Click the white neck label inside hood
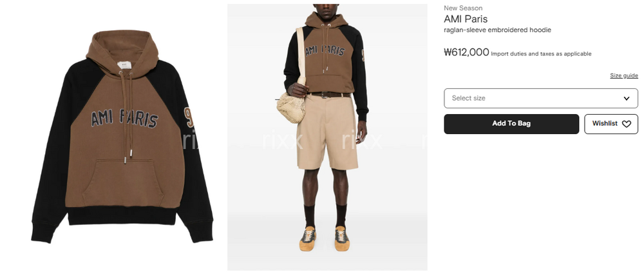The width and height of the screenshot is (644, 274). [124, 65]
